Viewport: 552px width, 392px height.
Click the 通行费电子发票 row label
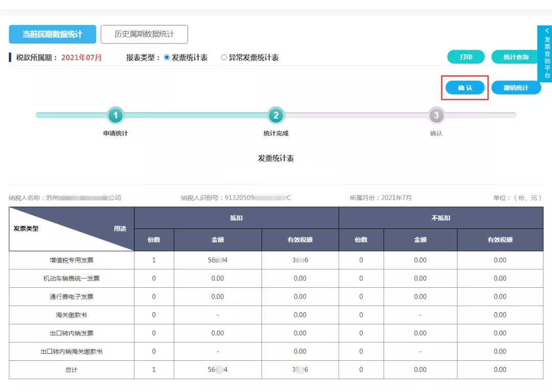pyautogui.click(x=72, y=297)
